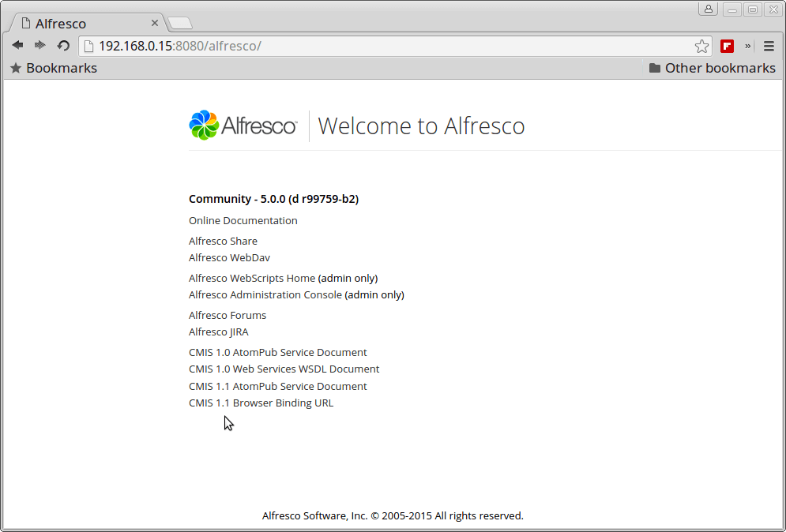
Task: Visit the Alfresco Forums link
Action: 228,315
